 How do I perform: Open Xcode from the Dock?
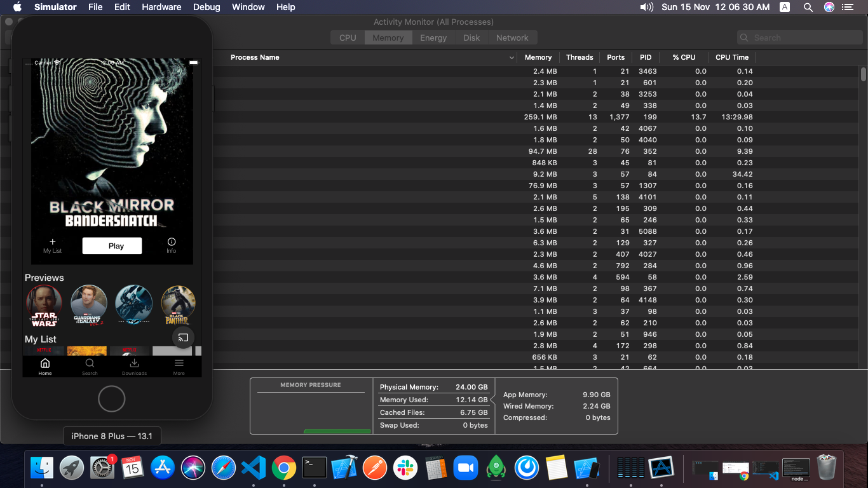click(344, 468)
